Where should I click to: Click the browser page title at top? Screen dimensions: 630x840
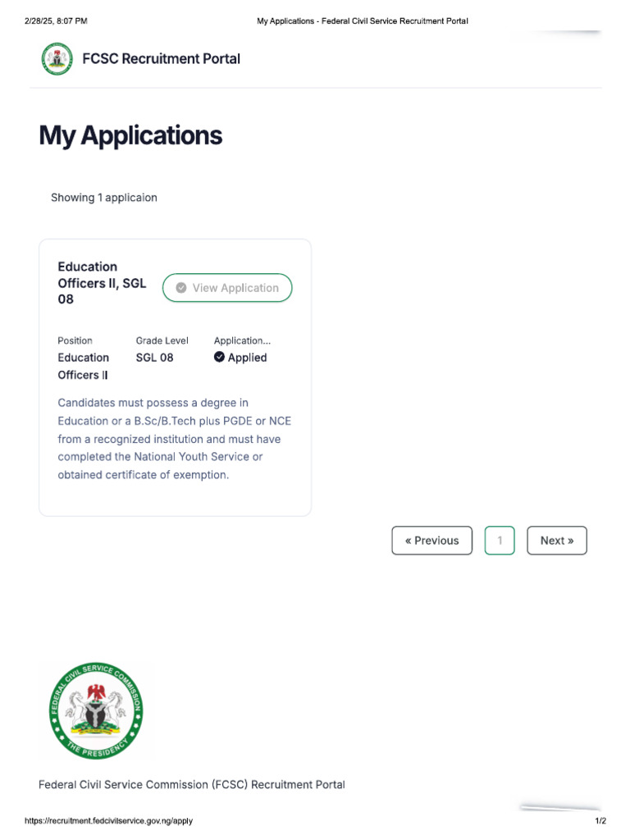(362, 21)
